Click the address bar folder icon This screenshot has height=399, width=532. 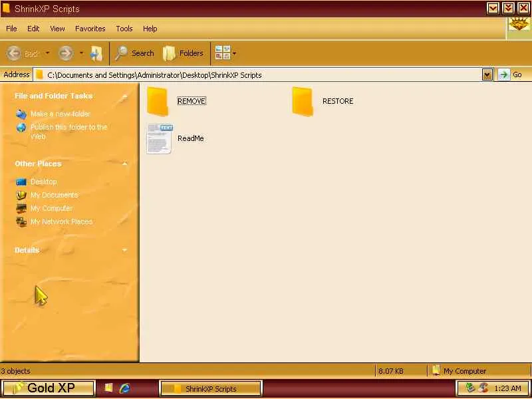point(40,74)
